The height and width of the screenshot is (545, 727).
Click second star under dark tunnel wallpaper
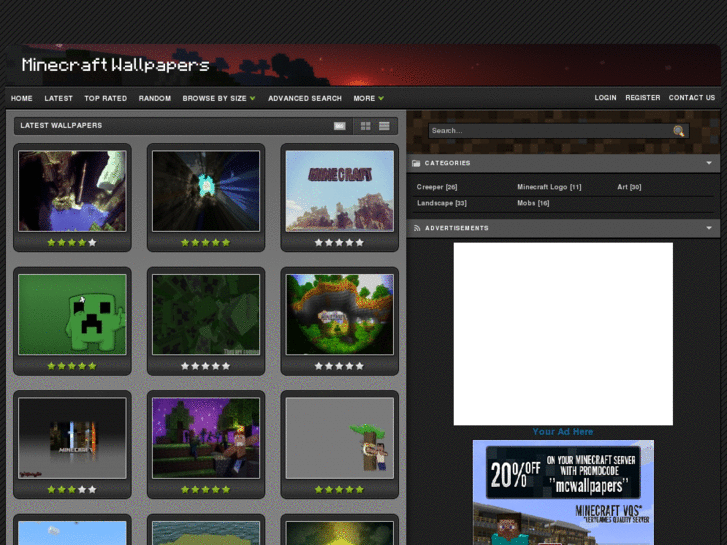click(x=195, y=243)
